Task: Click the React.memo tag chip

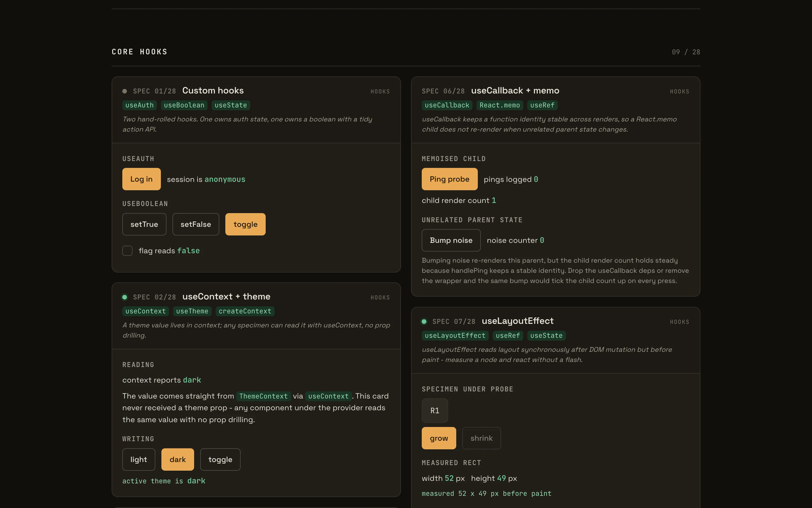Action: 500,105
